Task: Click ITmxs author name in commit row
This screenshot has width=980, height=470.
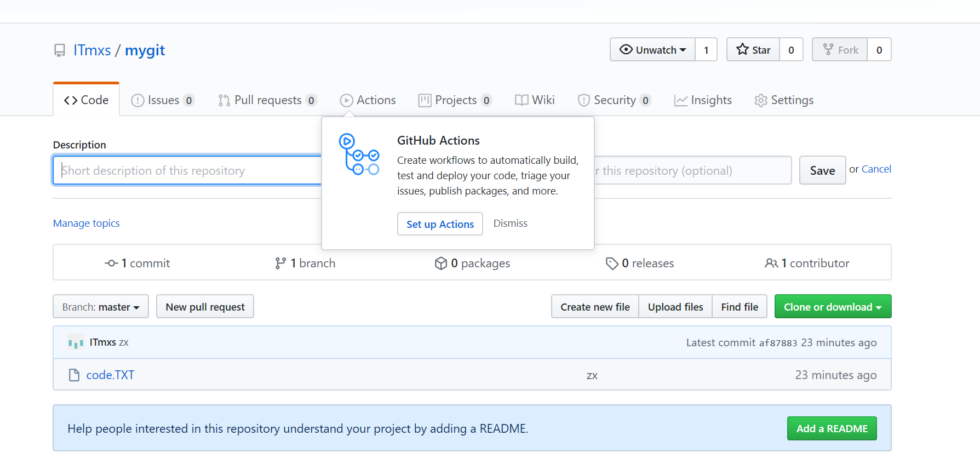Action: pos(103,342)
